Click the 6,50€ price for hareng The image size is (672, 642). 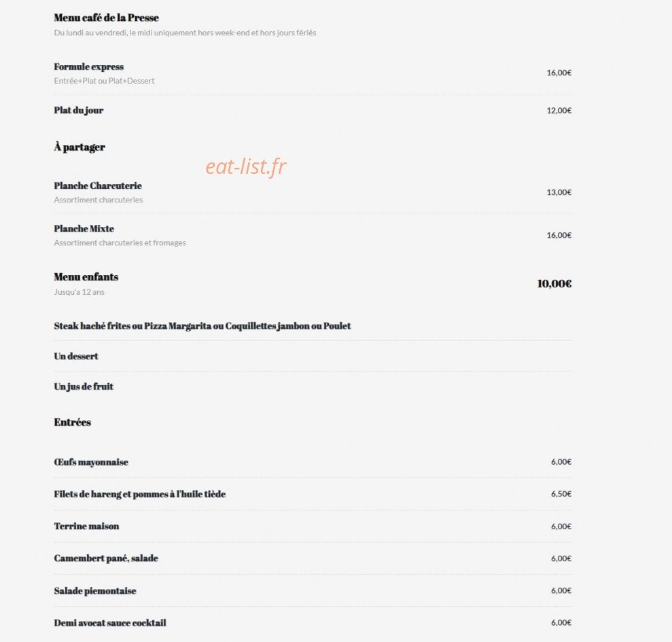[561, 494]
